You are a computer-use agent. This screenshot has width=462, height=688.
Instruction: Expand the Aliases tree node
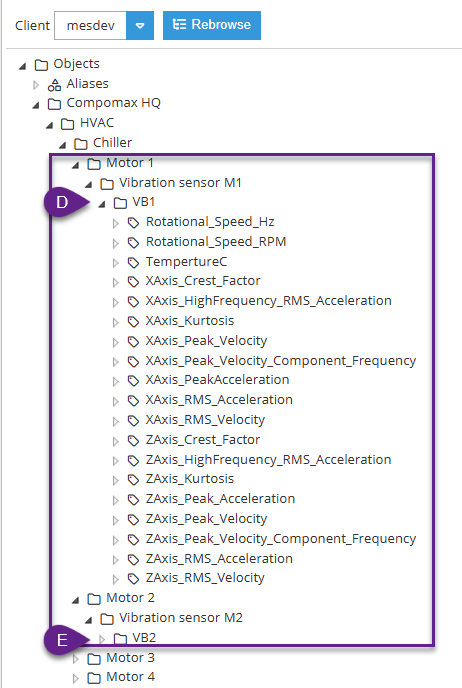pos(36,85)
